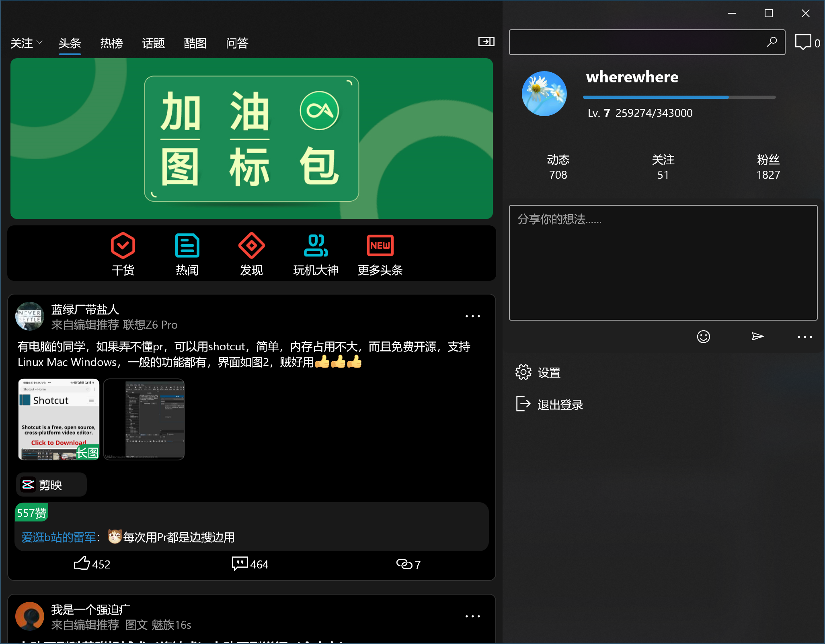Viewport: 825px width, 644px height.
Task: Switch to the 热榜 tab
Action: pos(111,43)
